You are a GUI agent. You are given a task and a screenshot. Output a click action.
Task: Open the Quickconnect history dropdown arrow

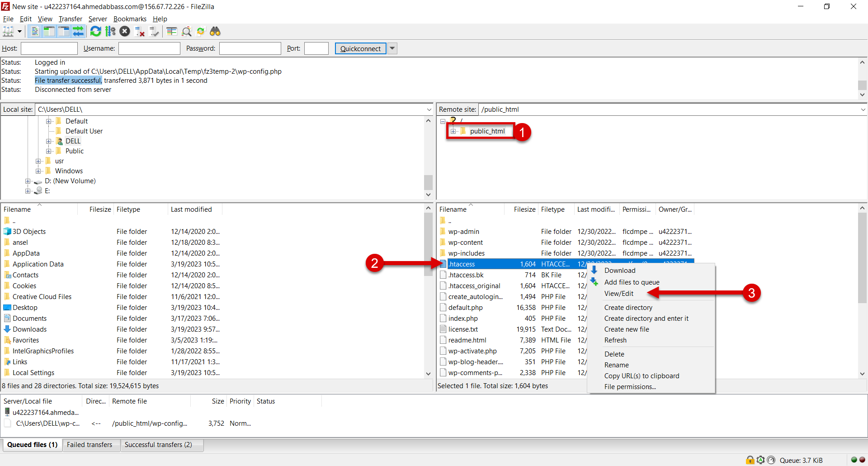392,48
